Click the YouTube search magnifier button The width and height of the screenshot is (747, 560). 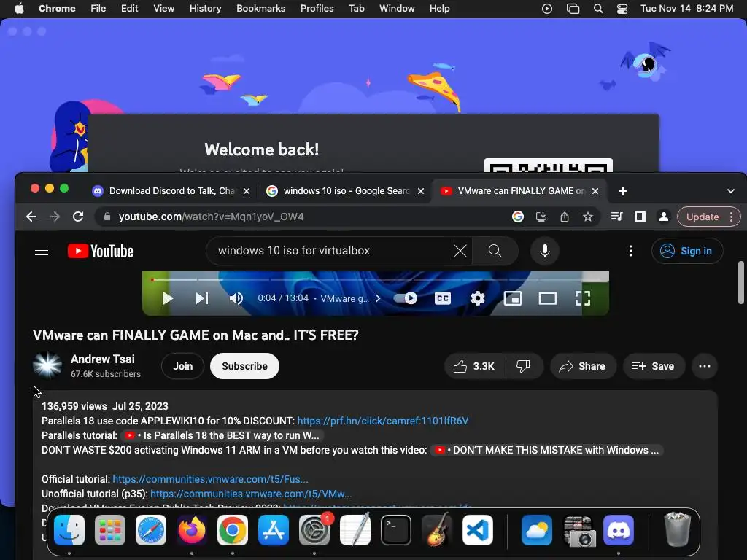point(495,251)
